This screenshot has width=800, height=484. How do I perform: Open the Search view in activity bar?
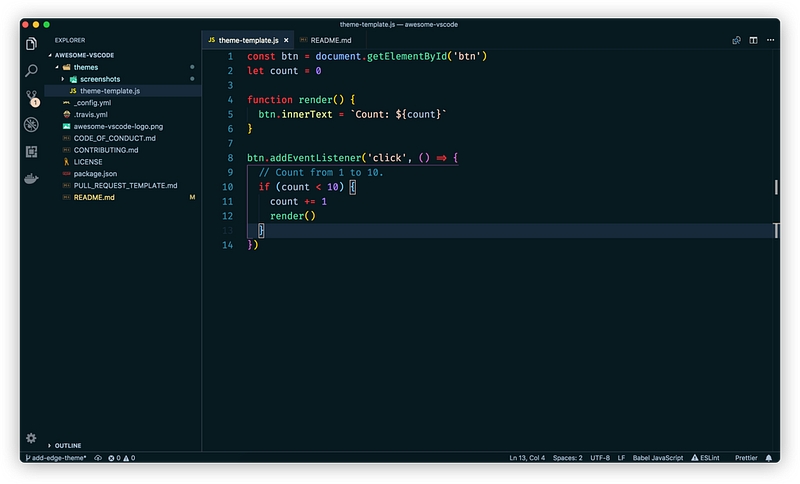coord(32,71)
